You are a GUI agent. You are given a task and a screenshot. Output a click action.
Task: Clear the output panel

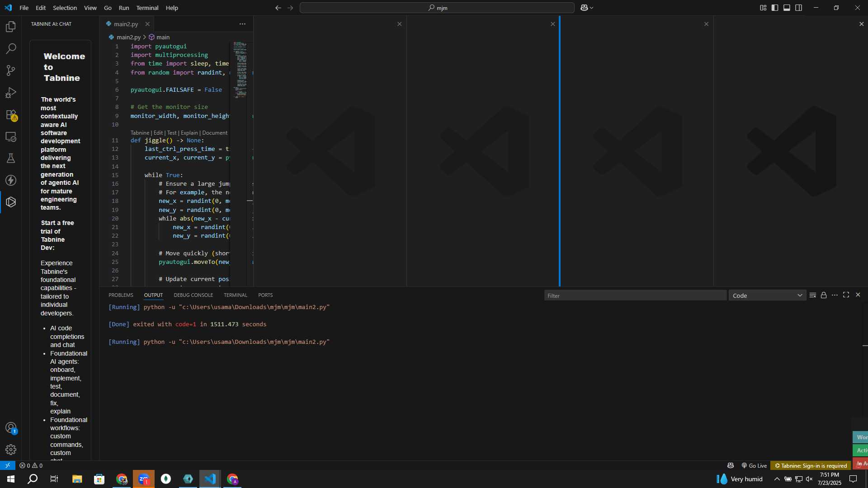(812, 295)
